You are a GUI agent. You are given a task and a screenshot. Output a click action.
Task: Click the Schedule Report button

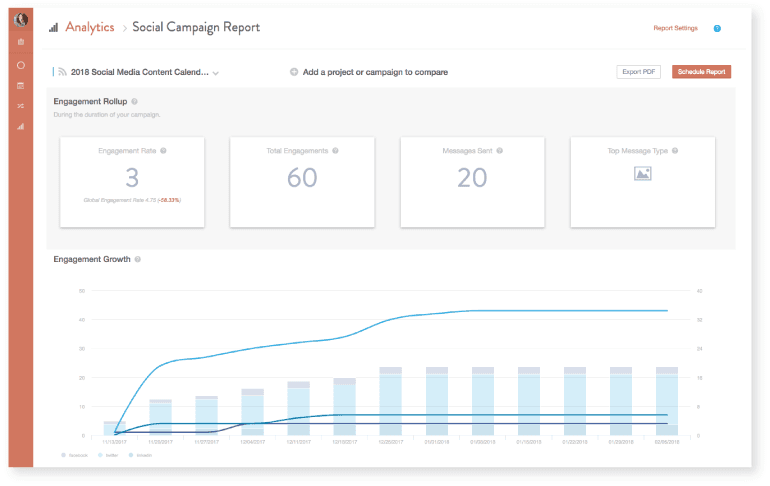701,72
